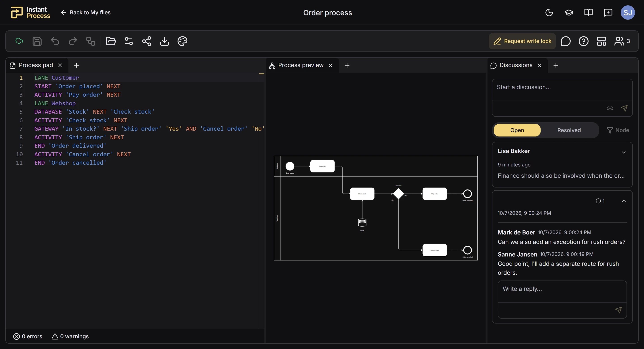Download the process diagram
This screenshot has height=349, width=644.
click(x=165, y=41)
